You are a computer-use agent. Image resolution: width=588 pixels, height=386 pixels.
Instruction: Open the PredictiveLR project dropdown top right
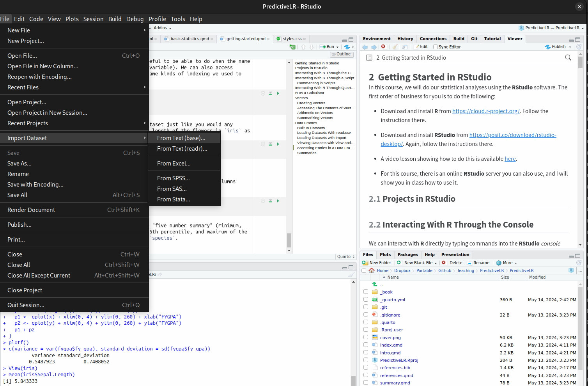click(551, 28)
